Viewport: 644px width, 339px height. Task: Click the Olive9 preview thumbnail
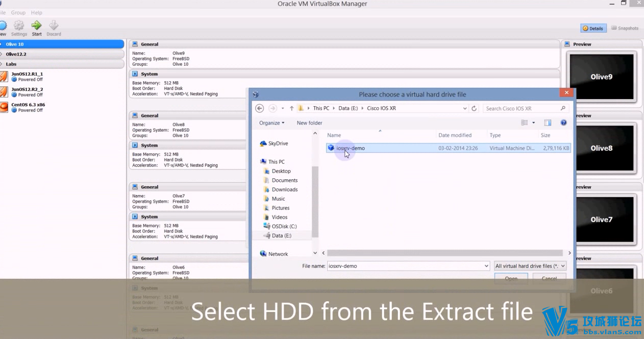click(601, 77)
